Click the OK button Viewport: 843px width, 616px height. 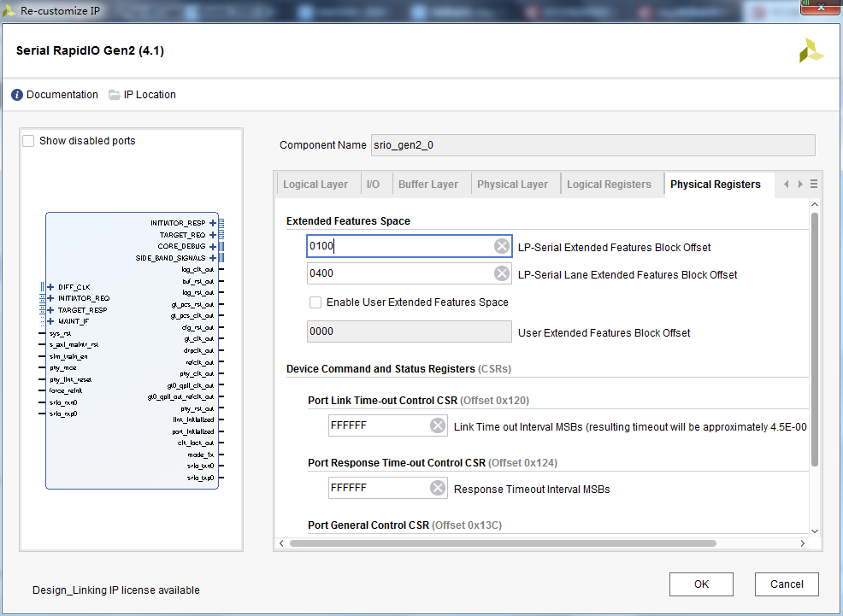pyautogui.click(x=701, y=584)
